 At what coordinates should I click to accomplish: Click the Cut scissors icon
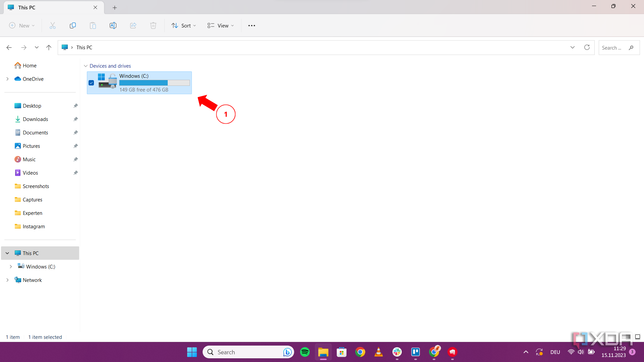pos(53,25)
